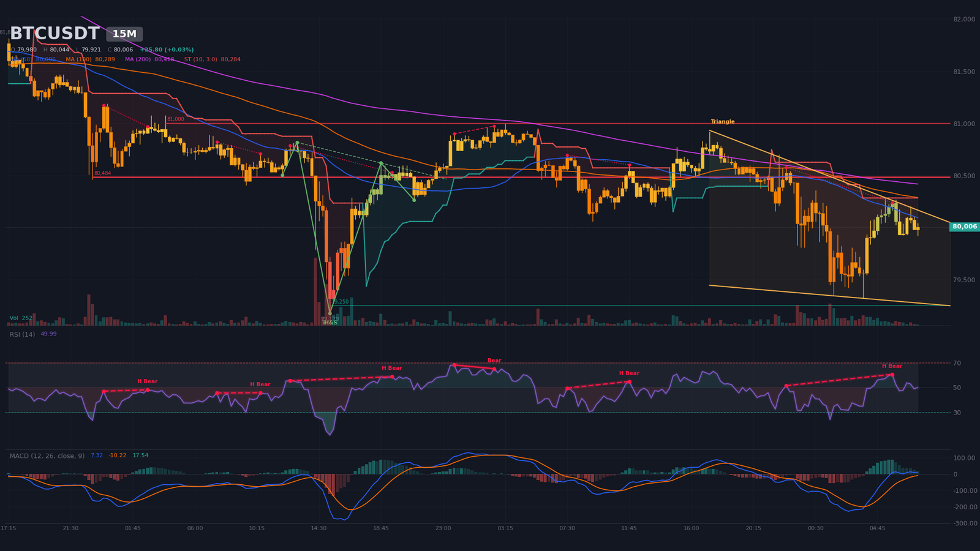
Task: Click the 79,250 level label
Action: tap(340, 302)
